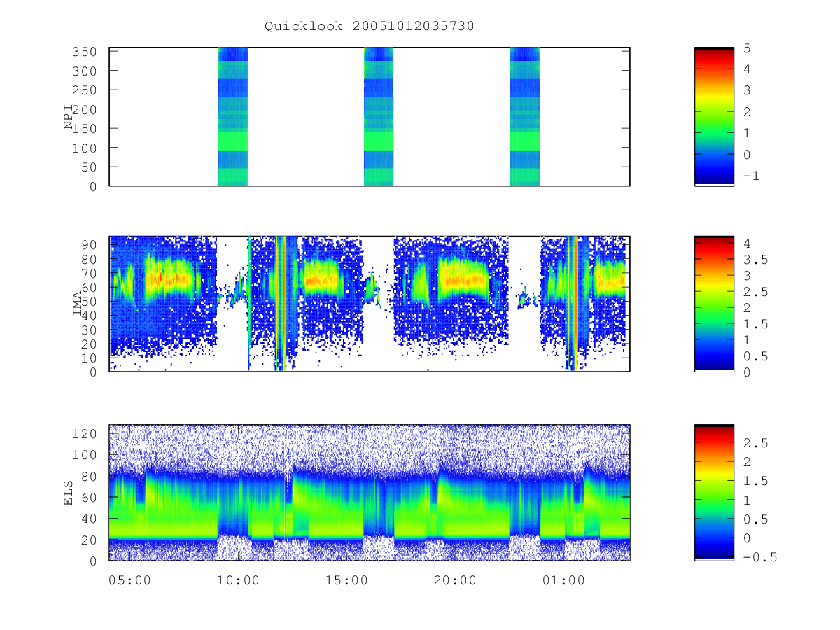Click the 20:00 time tick label
The height and width of the screenshot is (630, 840).
[456, 580]
